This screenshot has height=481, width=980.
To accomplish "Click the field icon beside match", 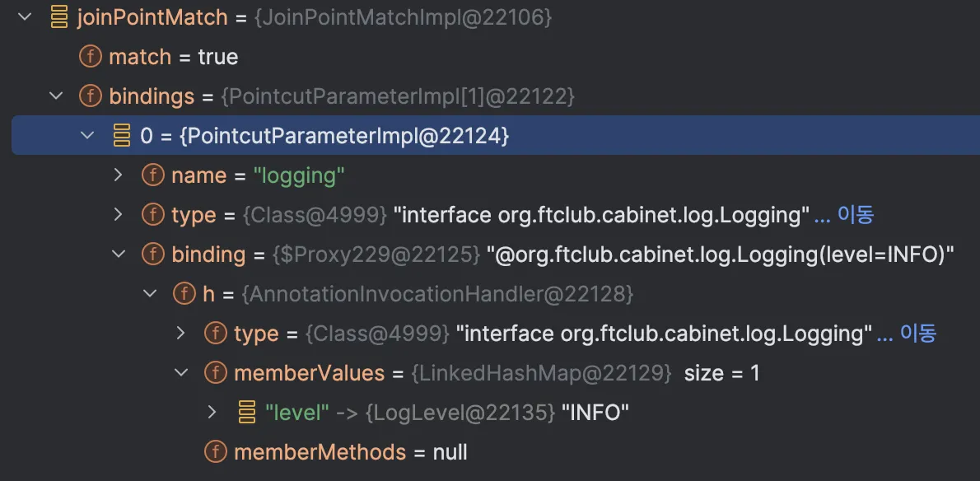I will tap(91, 57).
